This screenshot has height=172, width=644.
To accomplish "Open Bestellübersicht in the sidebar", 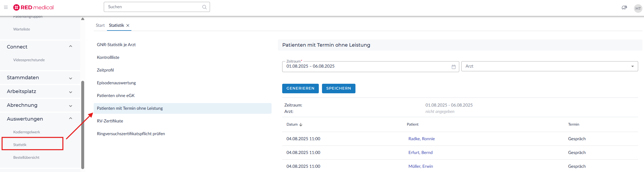I will click(26, 157).
